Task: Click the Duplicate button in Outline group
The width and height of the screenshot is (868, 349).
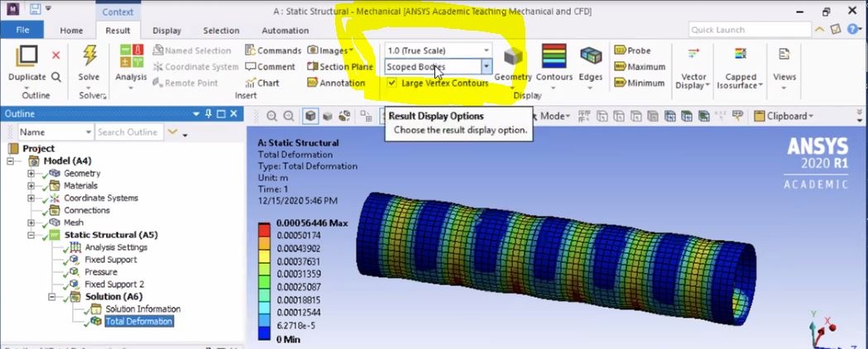Action: tap(26, 63)
